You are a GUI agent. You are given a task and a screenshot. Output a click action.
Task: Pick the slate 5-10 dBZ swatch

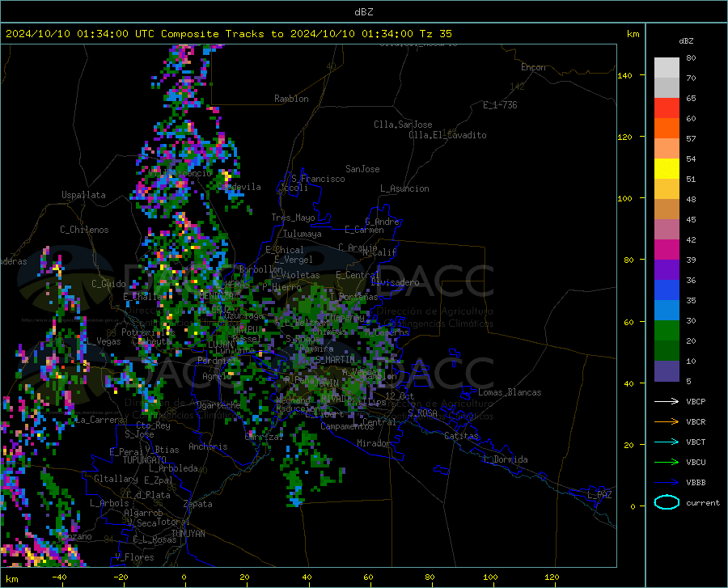click(667, 371)
